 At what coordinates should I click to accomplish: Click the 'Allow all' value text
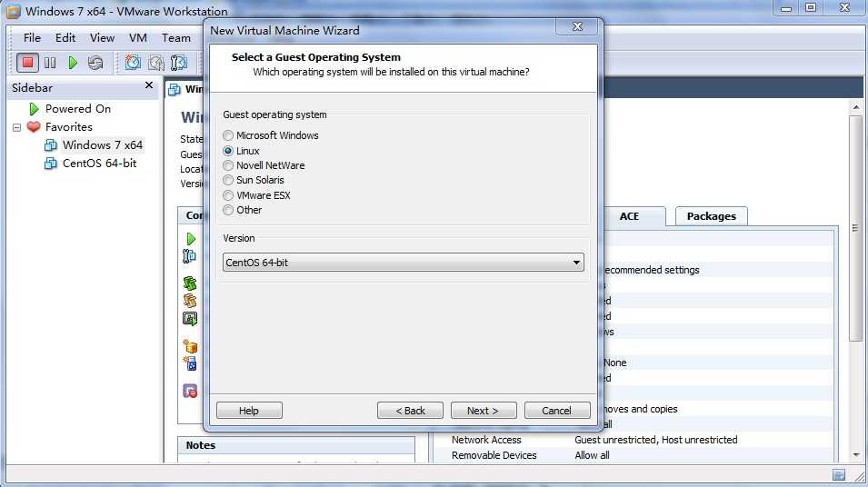pyautogui.click(x=592, y=455)
